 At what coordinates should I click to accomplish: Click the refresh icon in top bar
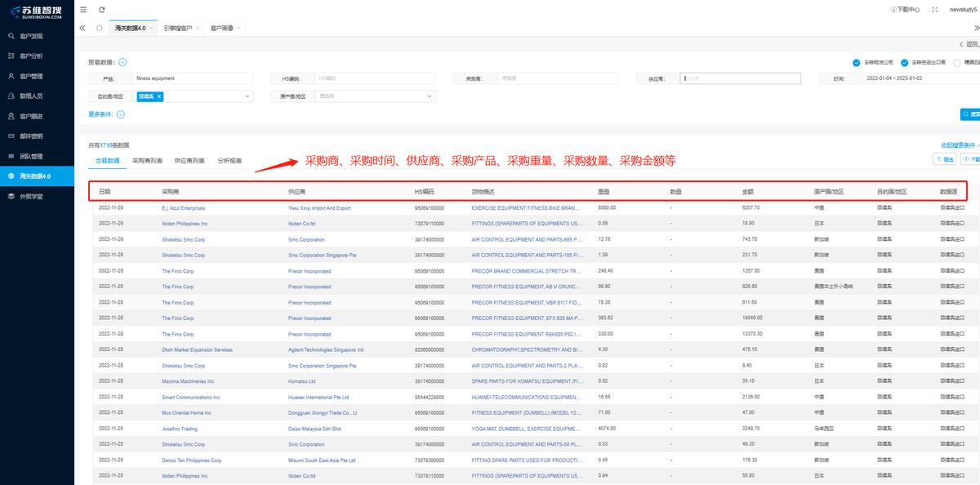coord(101,10)
